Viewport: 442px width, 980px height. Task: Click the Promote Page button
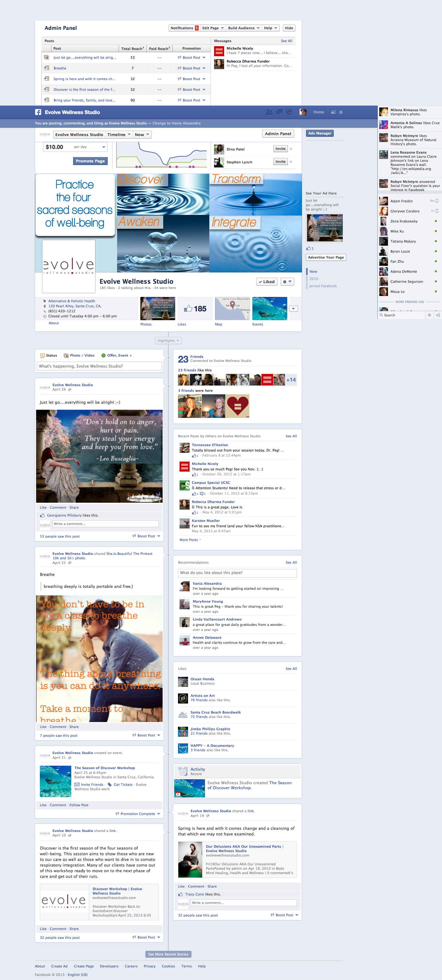(x=90, y=161)
